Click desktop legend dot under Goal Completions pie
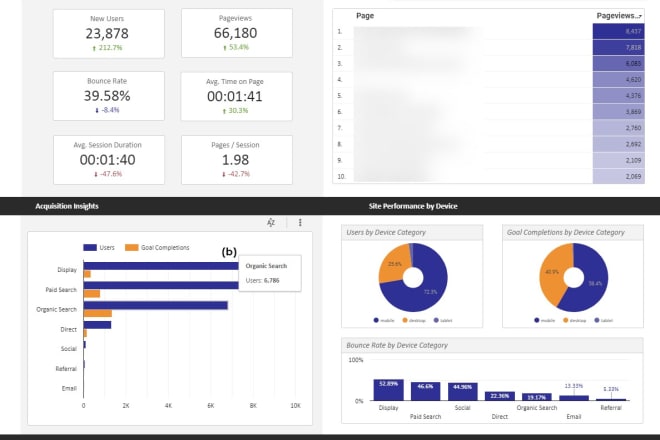 [x=566, y=320]
